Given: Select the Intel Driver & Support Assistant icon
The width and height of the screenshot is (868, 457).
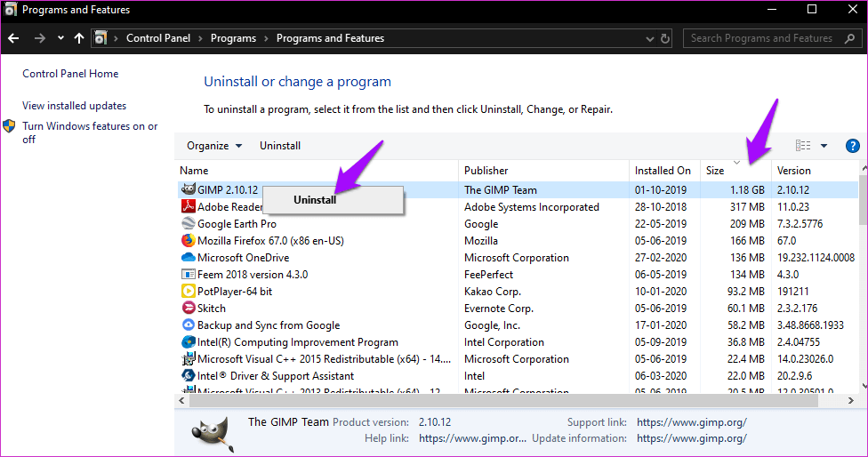Looking at the screenshot, I should point(189,375).
